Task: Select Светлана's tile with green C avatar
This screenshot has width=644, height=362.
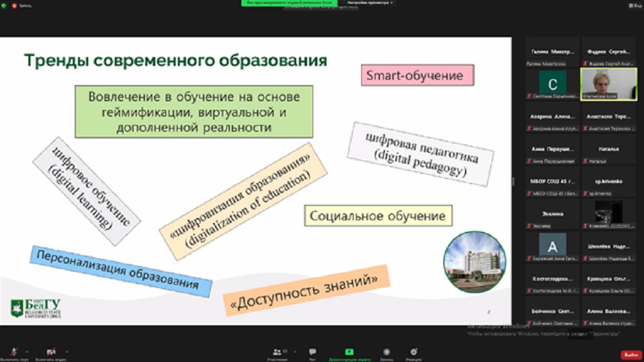Action: tap(553, 84)
